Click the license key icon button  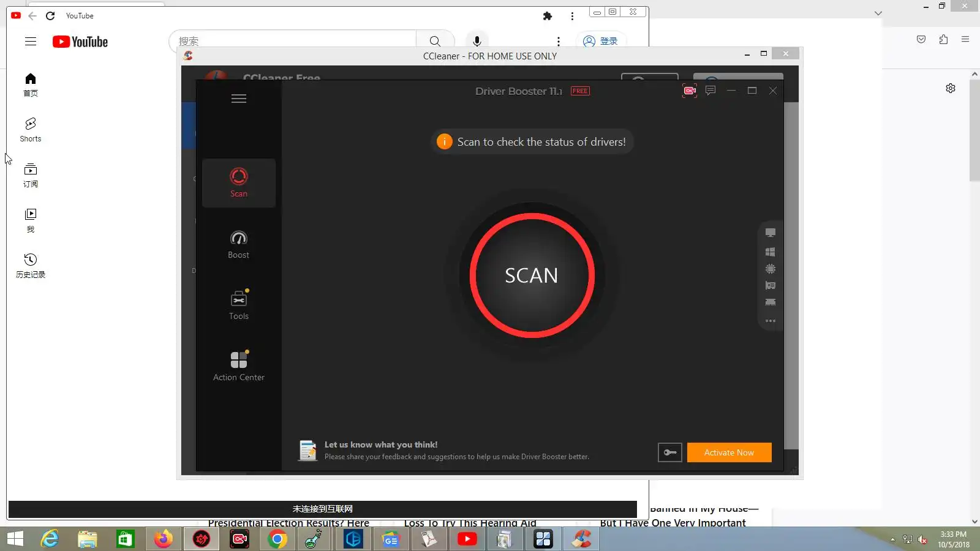coord(670,452)
